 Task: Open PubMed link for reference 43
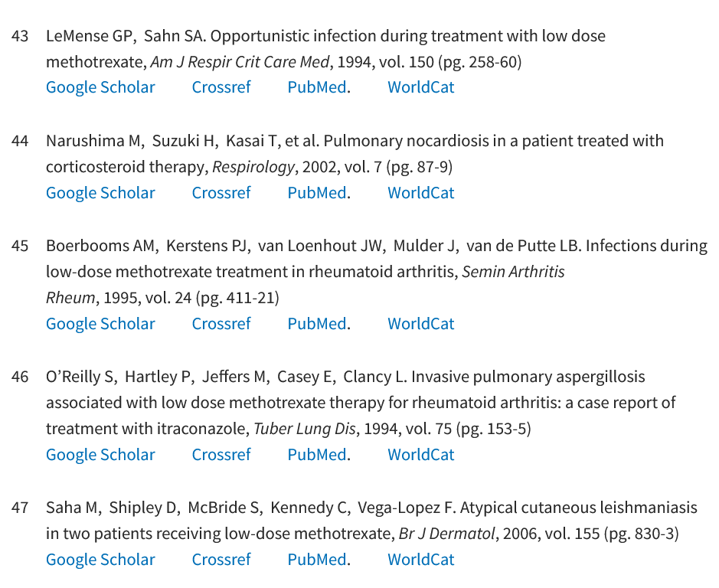tap(317, 87)
